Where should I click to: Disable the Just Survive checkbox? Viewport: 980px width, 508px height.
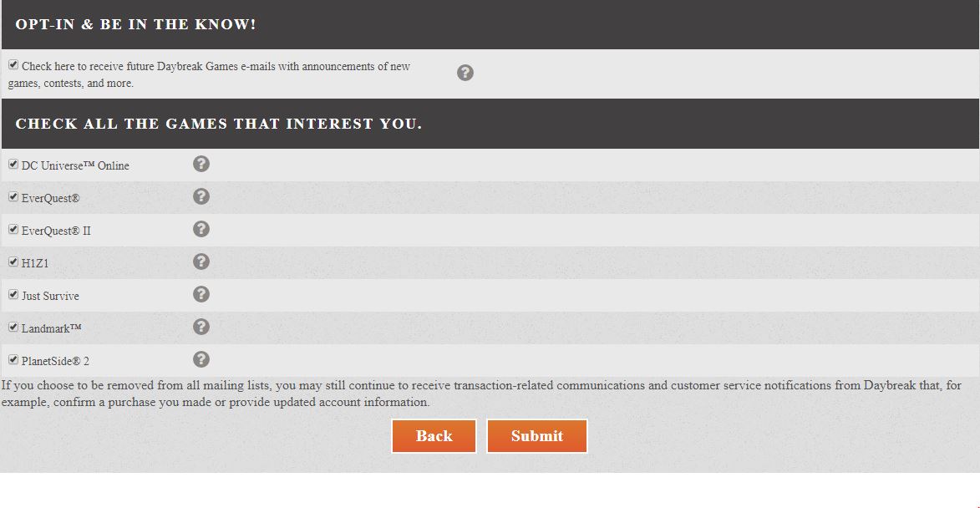click(x=13, y=293)
